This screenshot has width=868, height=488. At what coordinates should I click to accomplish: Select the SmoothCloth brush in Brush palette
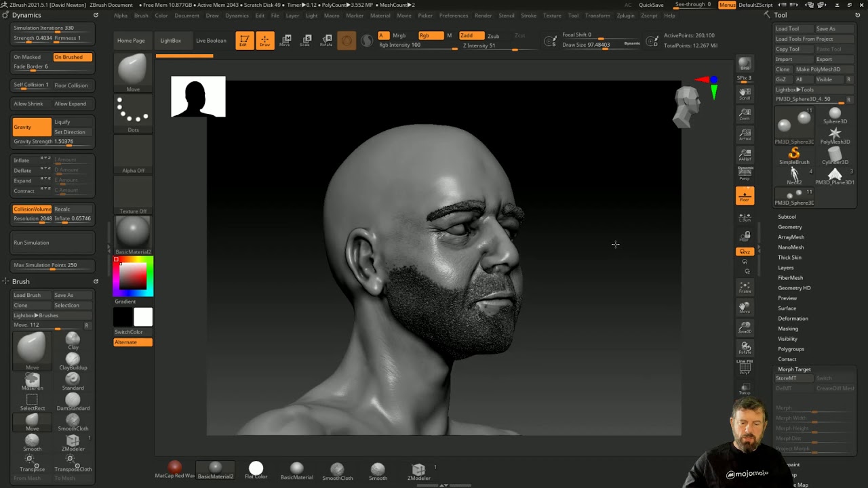coord(73,422)
